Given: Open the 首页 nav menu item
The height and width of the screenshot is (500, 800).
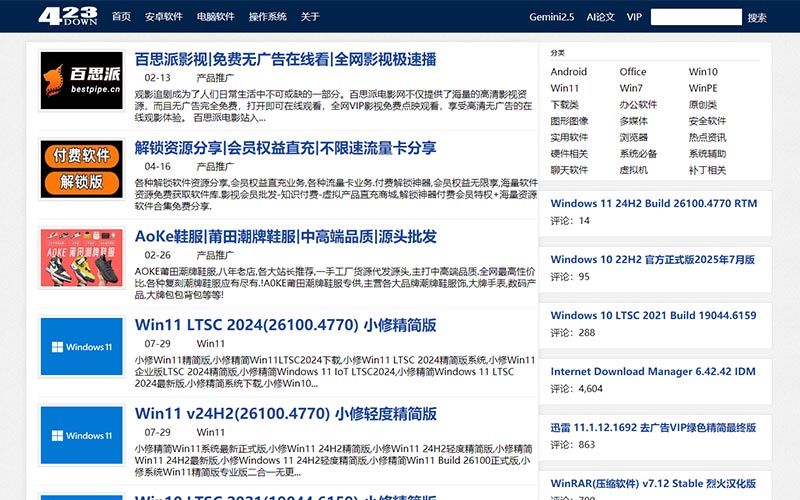Looking at the screenshot, I should [x=121, y=17].
